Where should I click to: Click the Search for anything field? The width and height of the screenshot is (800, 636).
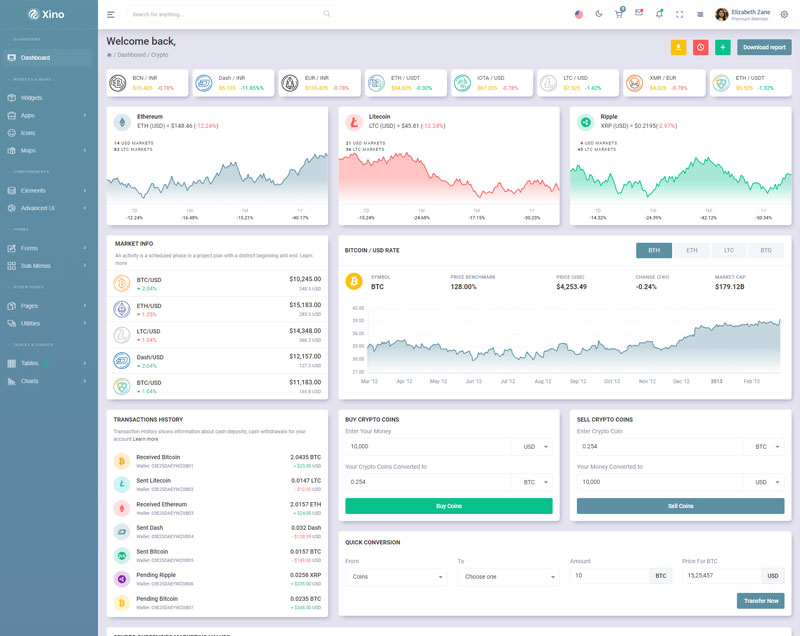tap(228, 14)
